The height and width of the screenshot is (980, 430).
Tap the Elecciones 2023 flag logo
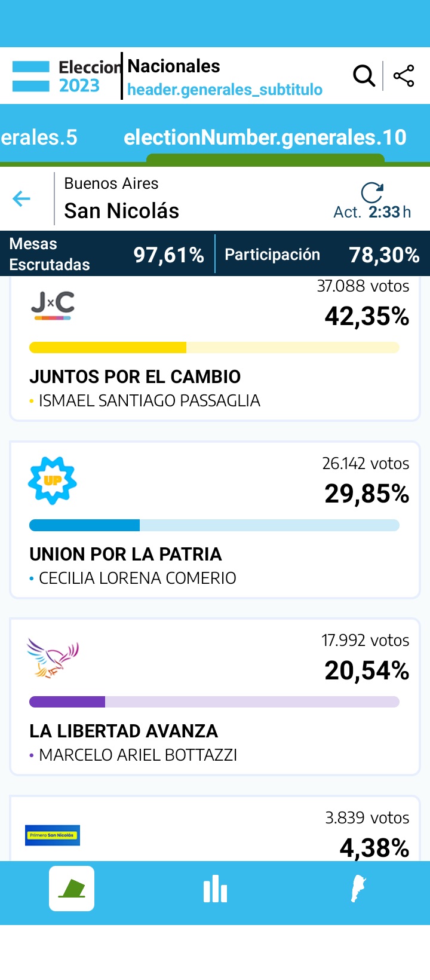tap(31, 76)
